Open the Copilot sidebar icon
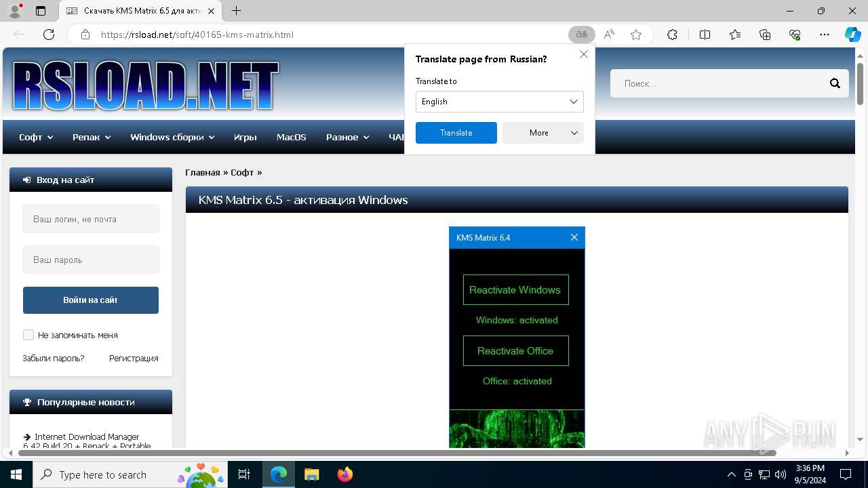 click(x=852, y=35)
